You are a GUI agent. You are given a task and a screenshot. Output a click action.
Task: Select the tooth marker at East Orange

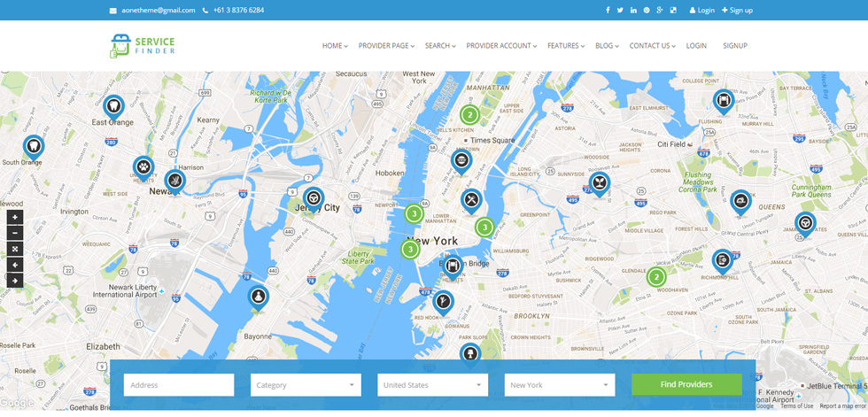point(113,107)
